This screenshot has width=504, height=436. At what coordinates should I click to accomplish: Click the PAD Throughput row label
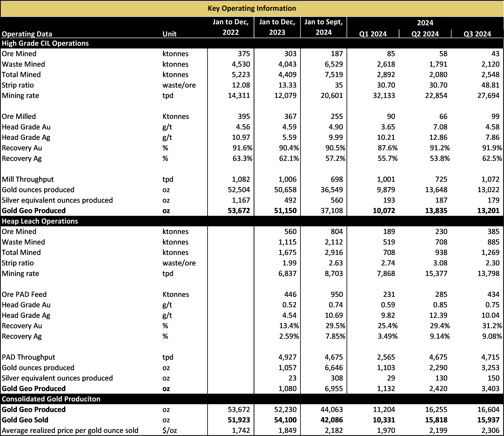pos(28,357)
